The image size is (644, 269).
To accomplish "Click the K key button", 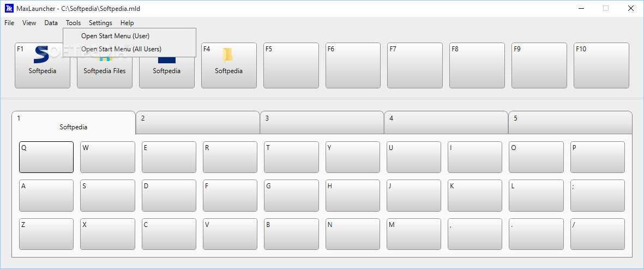I will [x=475, y=195].
